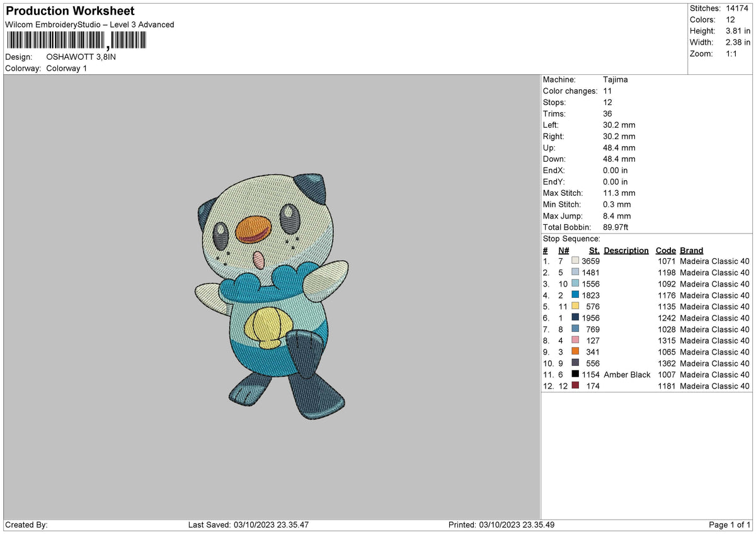Select the color swatch for code 1071

pyautogui.click(x=575, y=261)
